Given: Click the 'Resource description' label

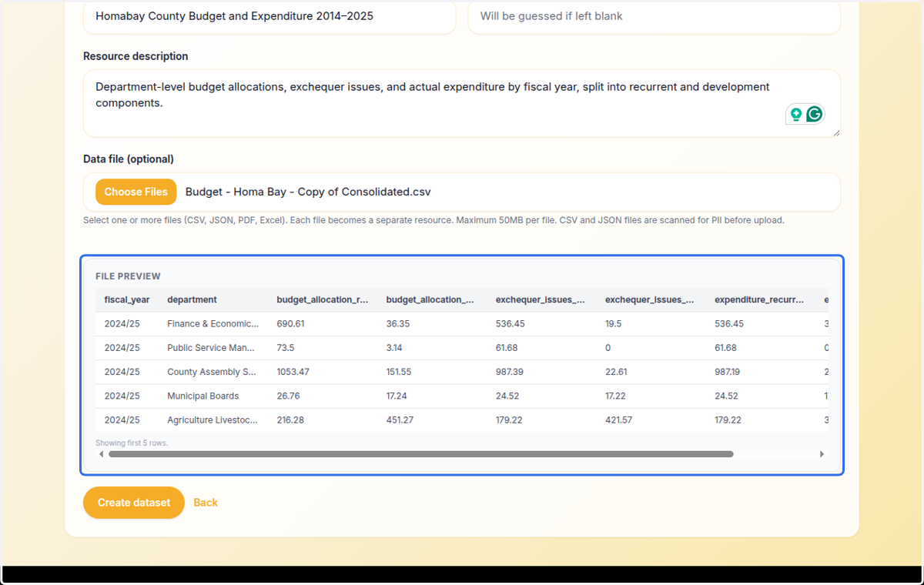Looking at the screenshot, I should [136, 56].
